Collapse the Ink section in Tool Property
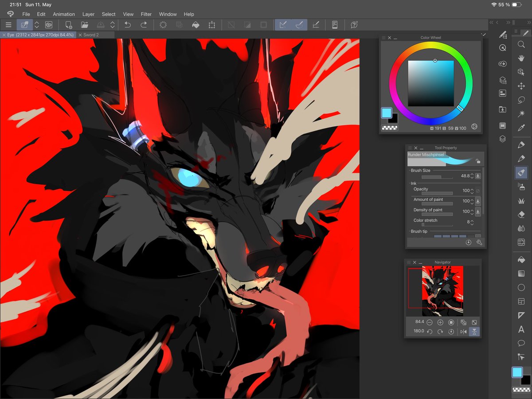Image resolution: width=532 pixels, height=399 pixels. 410,183
